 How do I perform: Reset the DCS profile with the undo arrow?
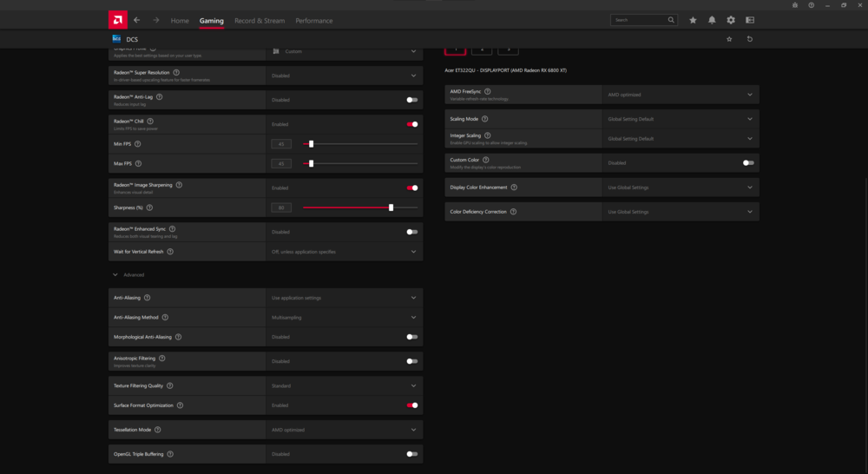click(749, 39)
